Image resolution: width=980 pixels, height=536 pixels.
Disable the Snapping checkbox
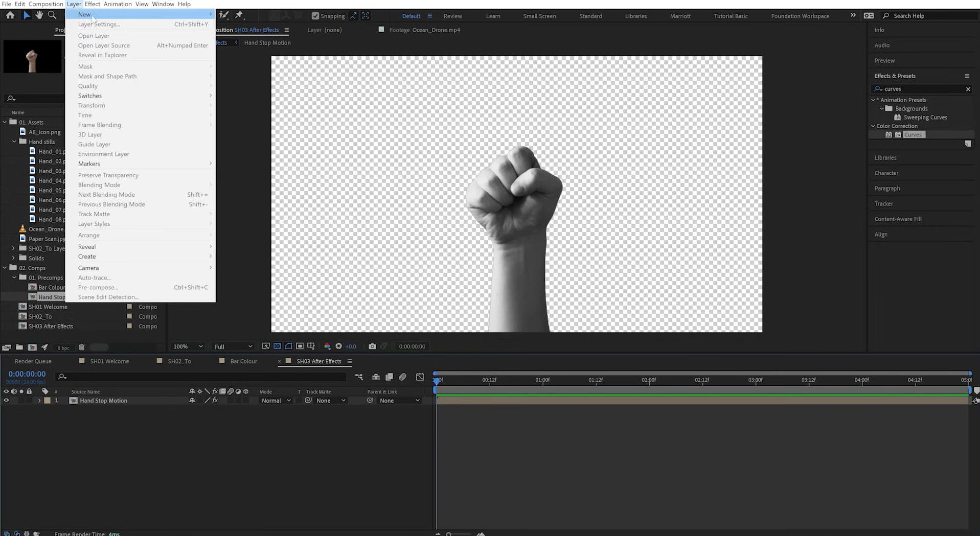coord(315,15)
